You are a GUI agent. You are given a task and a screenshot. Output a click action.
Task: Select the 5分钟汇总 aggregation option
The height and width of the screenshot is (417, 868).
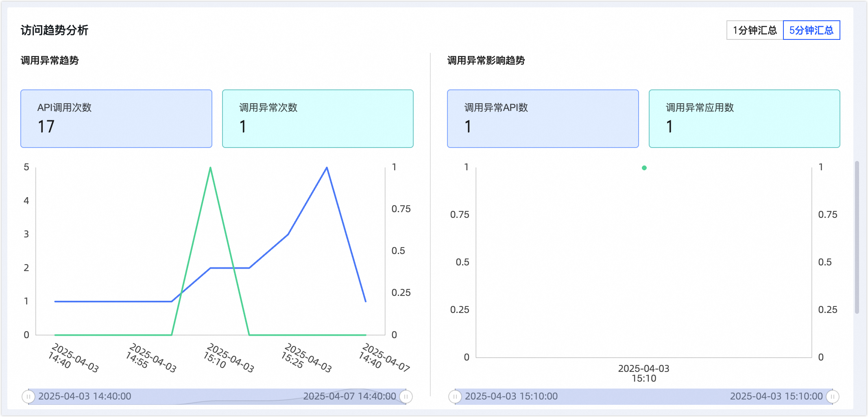click(811, 30)
